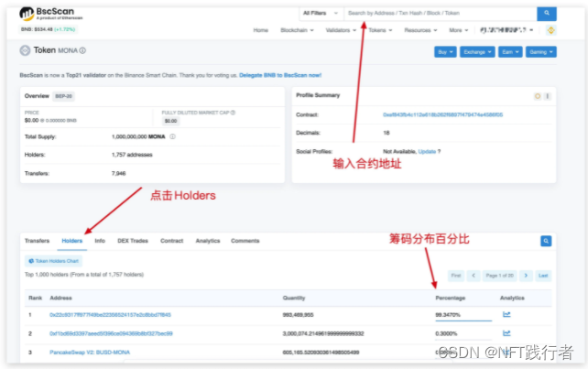
Task: Expand the Blockchain menu
Action: pos(297,30)
